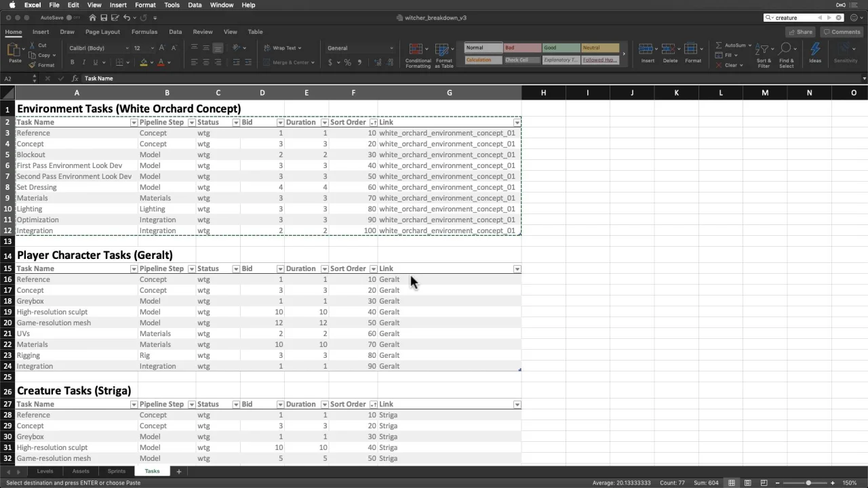Apply the Bad cell style
This screenshot has height=488, width=868.
[521, 48]
